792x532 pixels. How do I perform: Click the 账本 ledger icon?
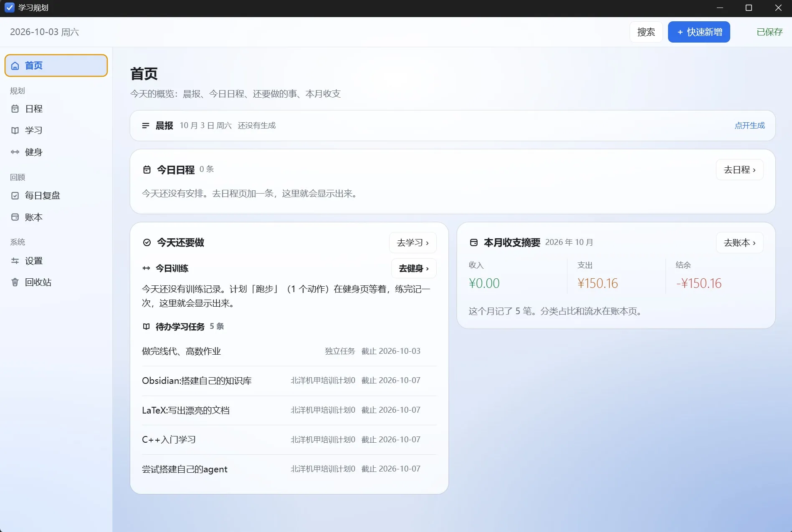pyautogui.click(x=15, y=217)
